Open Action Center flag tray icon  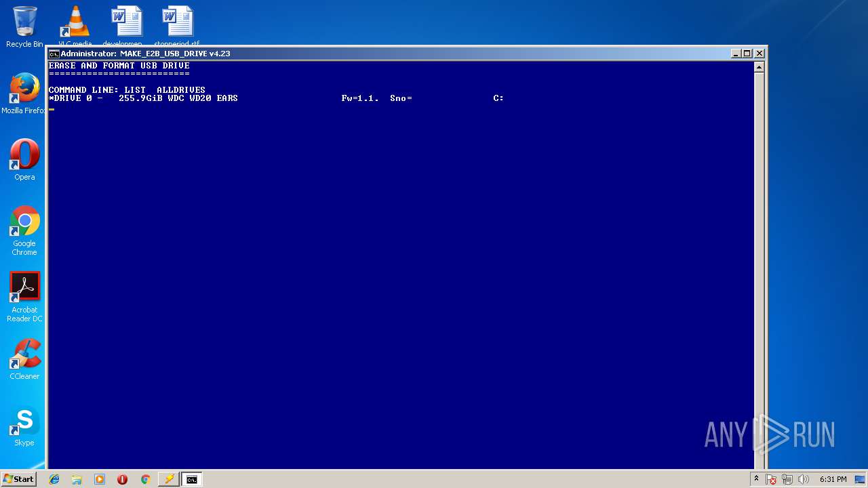click(772, 479)
